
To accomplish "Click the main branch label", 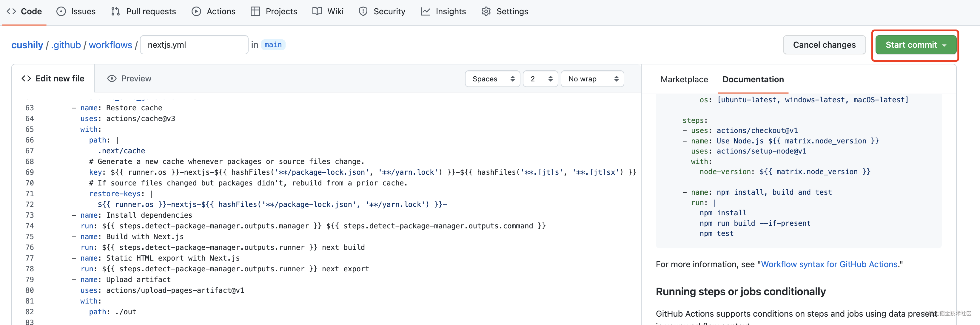I will (273, 45).
